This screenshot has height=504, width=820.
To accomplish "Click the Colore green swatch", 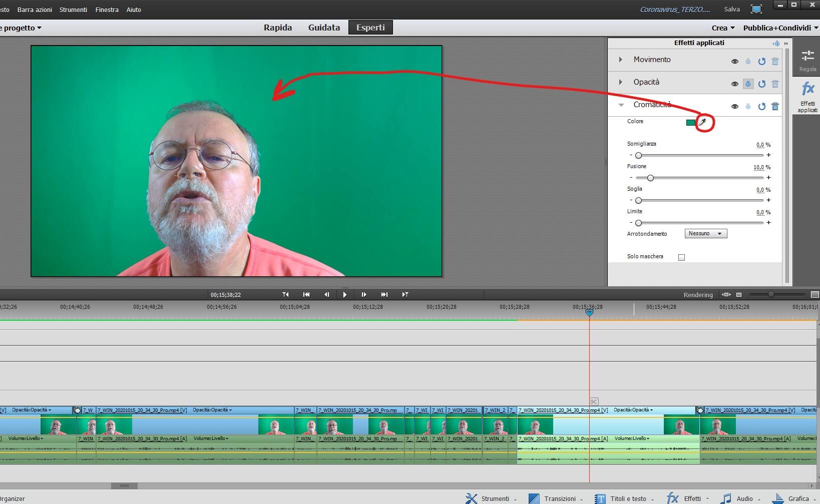I will (x=690, y=123).
